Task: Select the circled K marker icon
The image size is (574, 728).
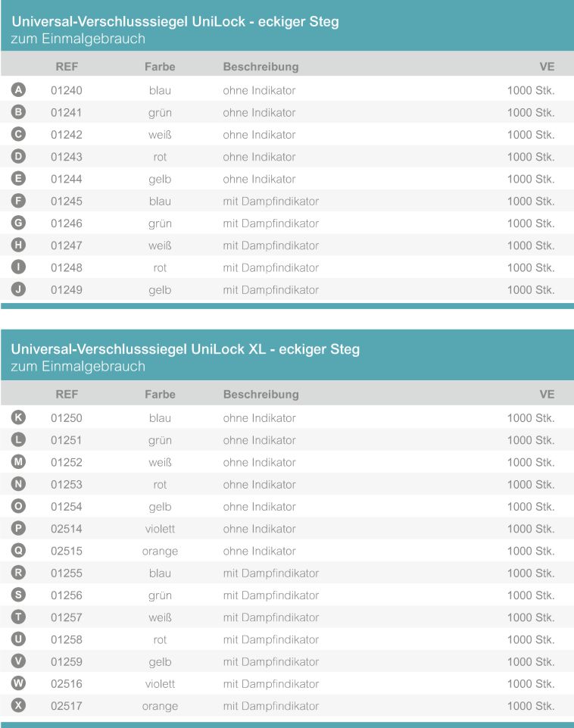Action: click(18, 417)
